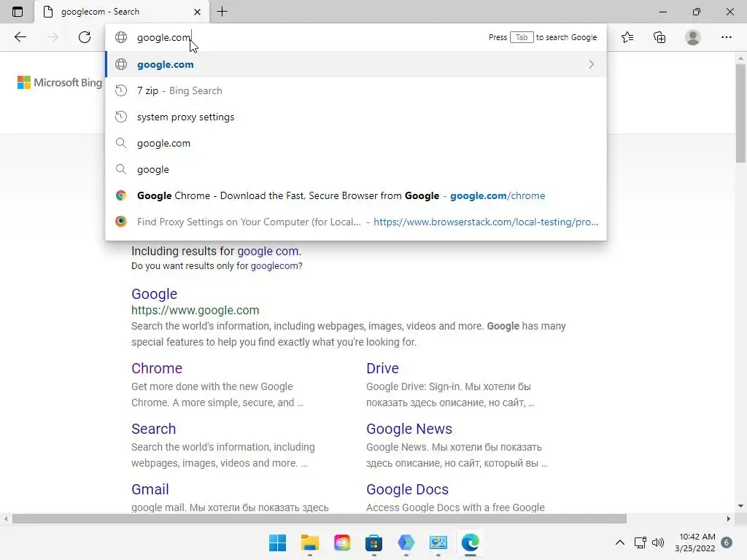
Task: Open the Google result title
Action: coord(154,294)
